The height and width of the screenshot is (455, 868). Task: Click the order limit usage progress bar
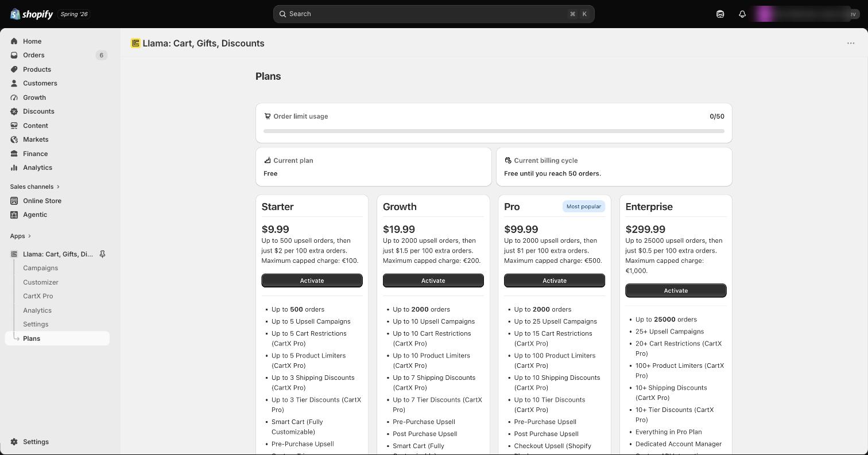coord(494,131)
